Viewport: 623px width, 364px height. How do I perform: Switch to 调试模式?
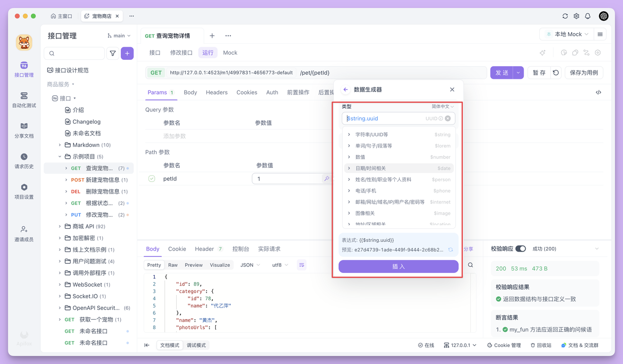click(x=196, y=345)
